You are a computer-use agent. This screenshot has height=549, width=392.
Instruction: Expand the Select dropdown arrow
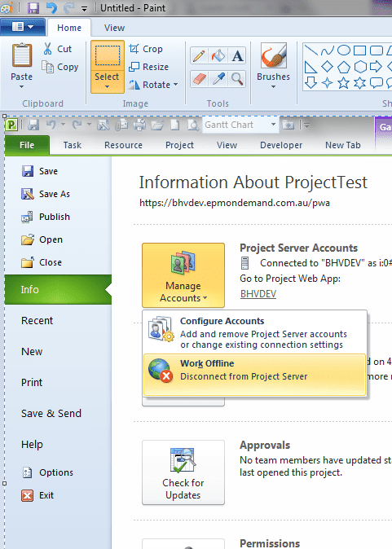(x=108, y=86)
